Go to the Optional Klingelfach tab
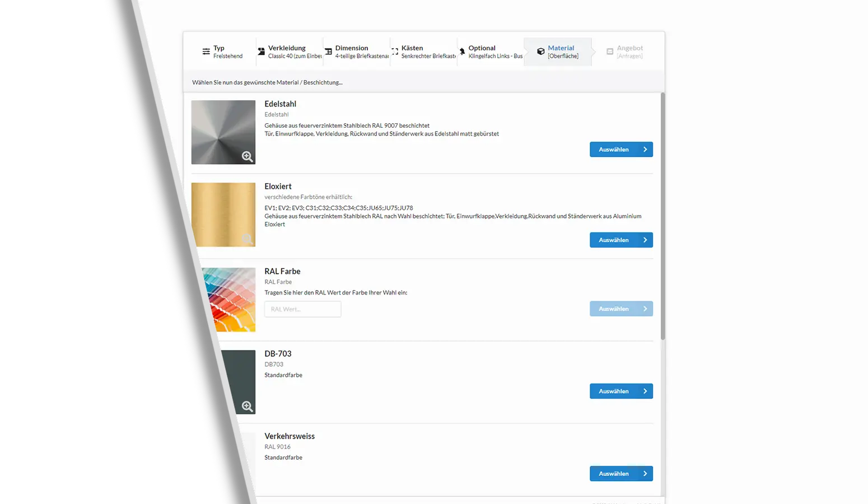Screen dimensions: 868x504 (491, 52)
